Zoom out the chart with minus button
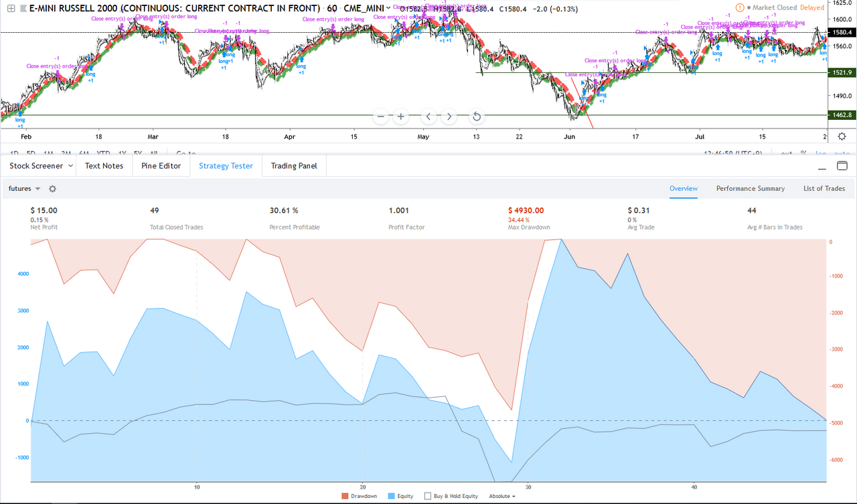857x504 pixels. pos(381,116)
